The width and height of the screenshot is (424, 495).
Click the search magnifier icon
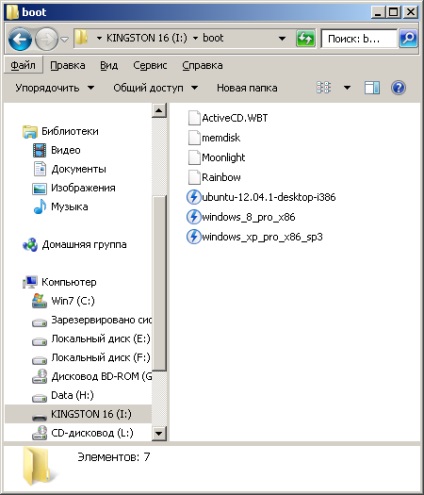tap(408, 38)
